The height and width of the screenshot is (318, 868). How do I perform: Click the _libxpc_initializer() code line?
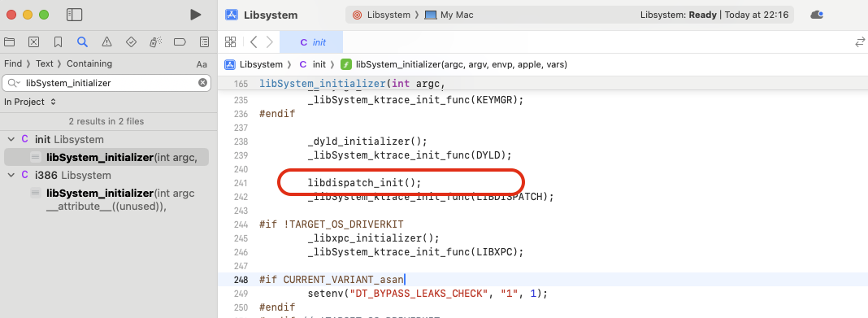click(x=374, y=238)
